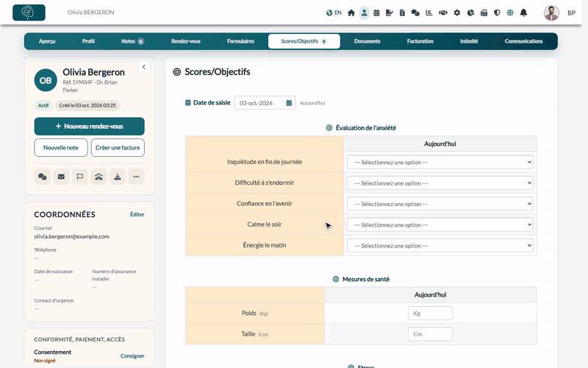Open the calendar icon in the top bar

[x=376, y=13]
